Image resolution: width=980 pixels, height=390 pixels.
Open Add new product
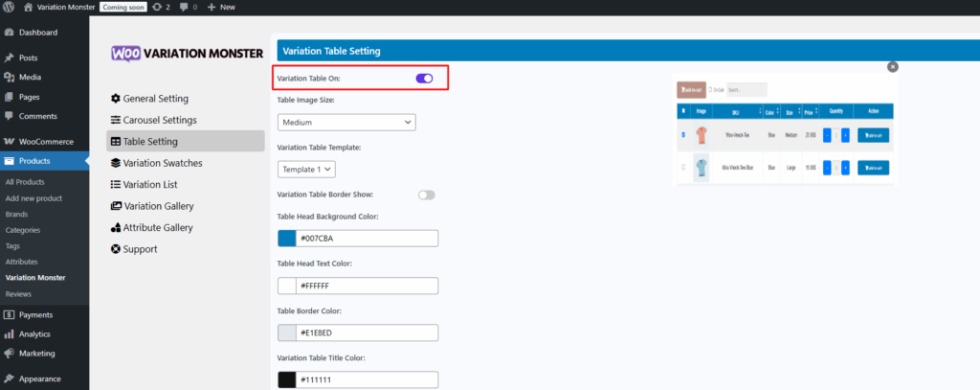[x=33, y=198]
